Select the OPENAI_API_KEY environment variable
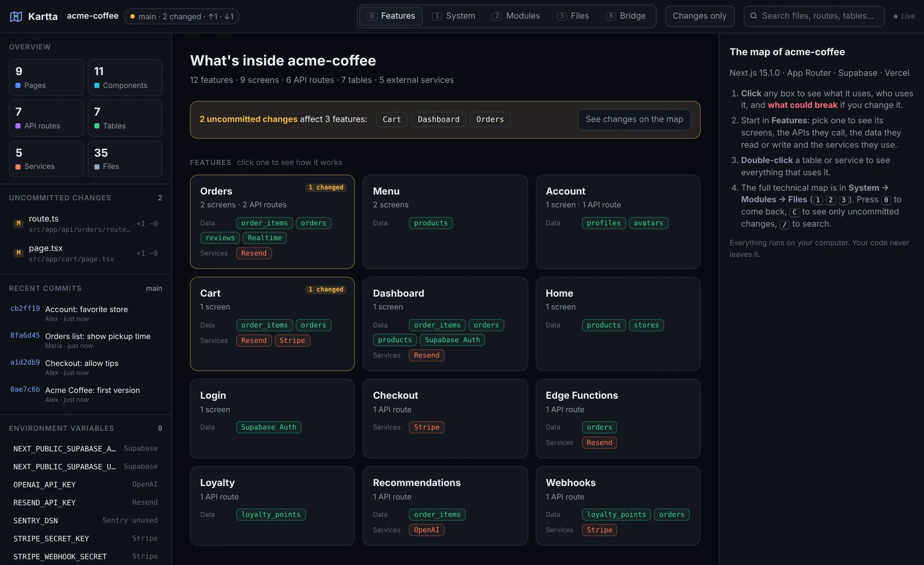This screenshot has height=565, width=924. [86, 485]
